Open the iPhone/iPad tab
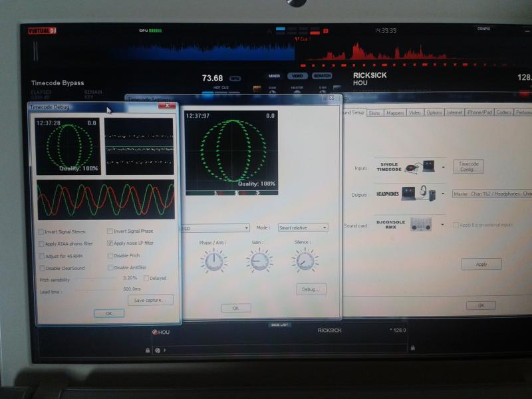The width and height of the screenshot is (532, 399). coord(479,112)
